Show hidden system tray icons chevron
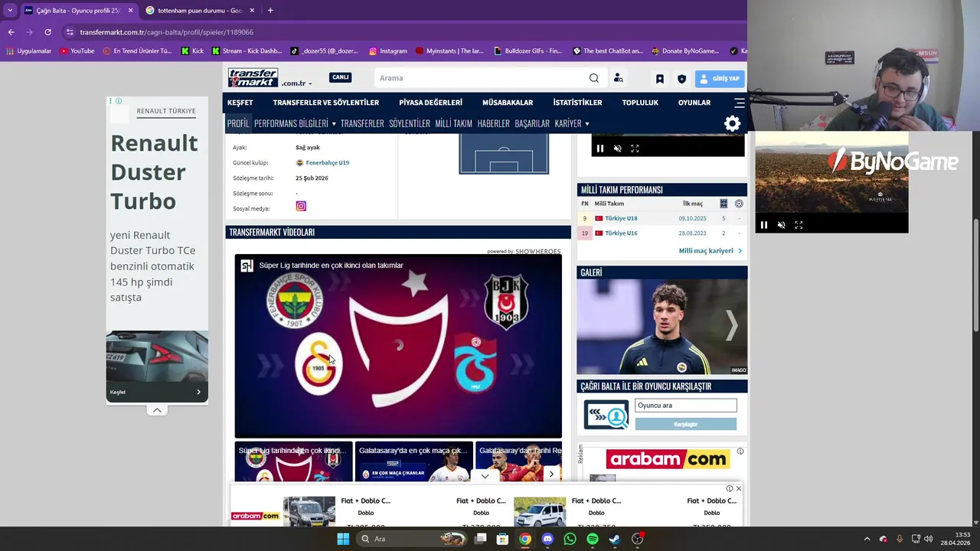980x551 pixels. [x=867, y=539]
